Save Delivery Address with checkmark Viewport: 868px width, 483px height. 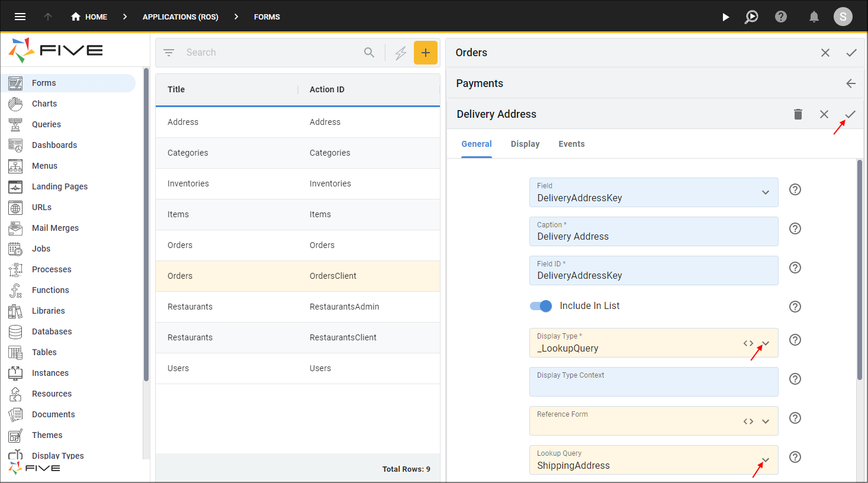(850, 114)
